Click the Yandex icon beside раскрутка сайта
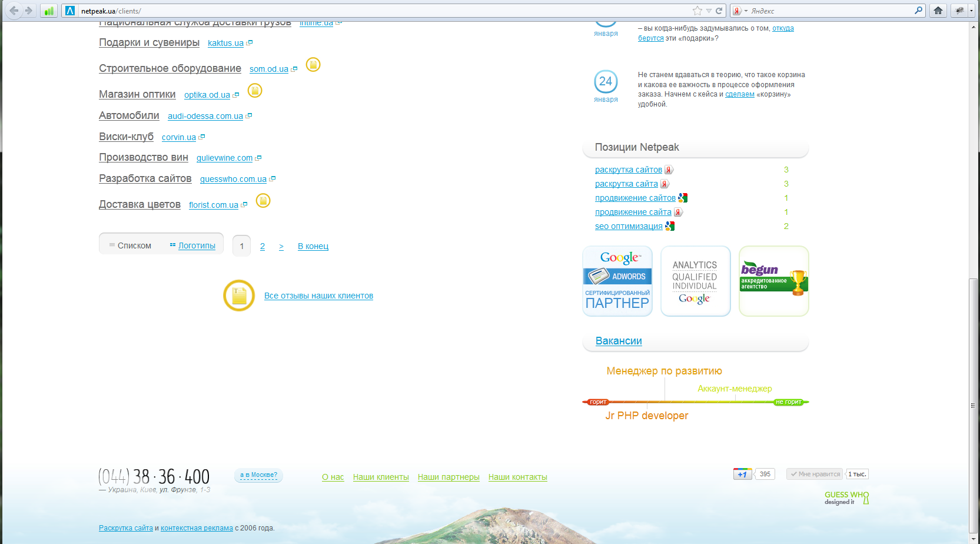 pyautogui.click(x=665, y=184)
